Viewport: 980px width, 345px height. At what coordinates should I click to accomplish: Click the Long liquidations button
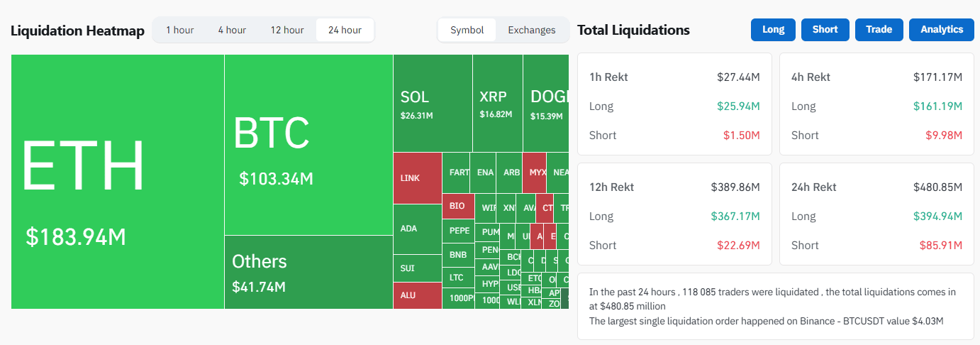(773, 29)
